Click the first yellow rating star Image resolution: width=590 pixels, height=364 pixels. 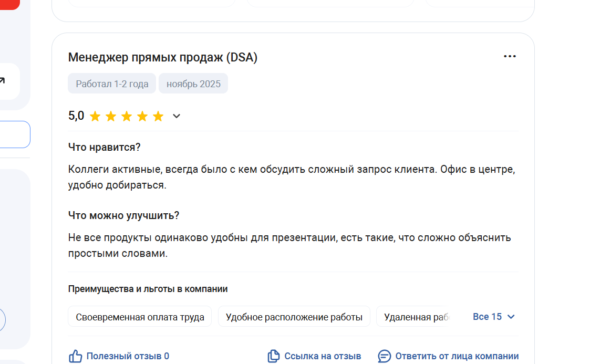point(95,116)
